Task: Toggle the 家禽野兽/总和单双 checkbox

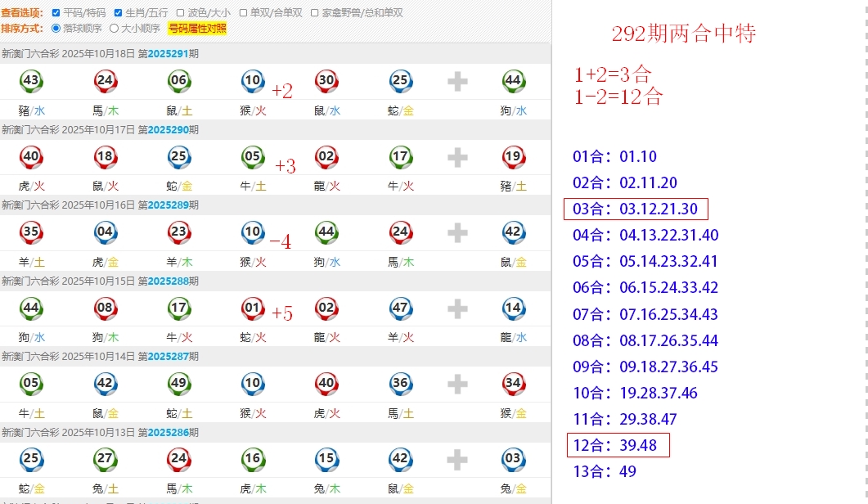Action: [x=315, y=13]
